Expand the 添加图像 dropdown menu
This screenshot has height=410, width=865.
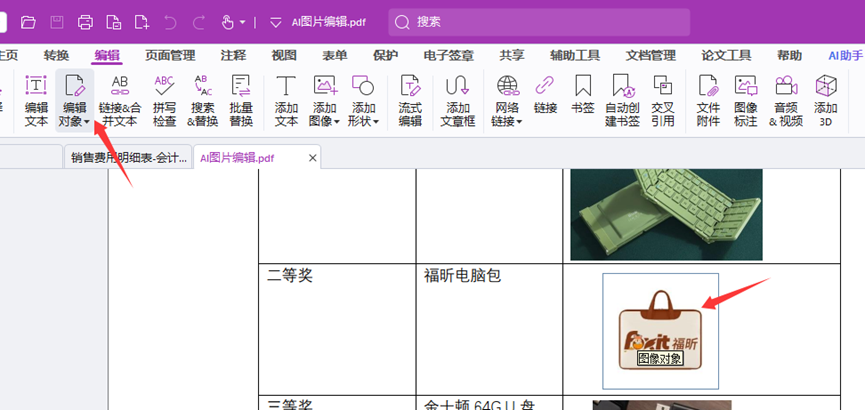(337, 122)
